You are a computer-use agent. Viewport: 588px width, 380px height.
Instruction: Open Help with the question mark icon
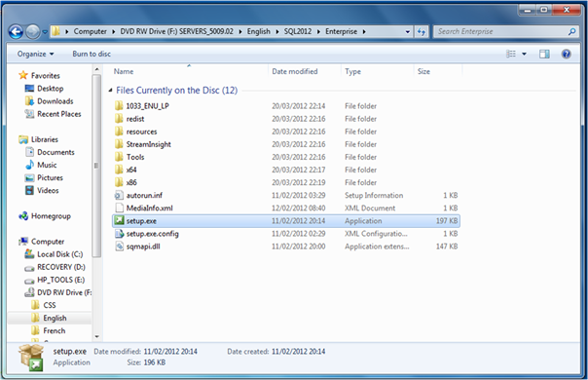pos(567,54)
